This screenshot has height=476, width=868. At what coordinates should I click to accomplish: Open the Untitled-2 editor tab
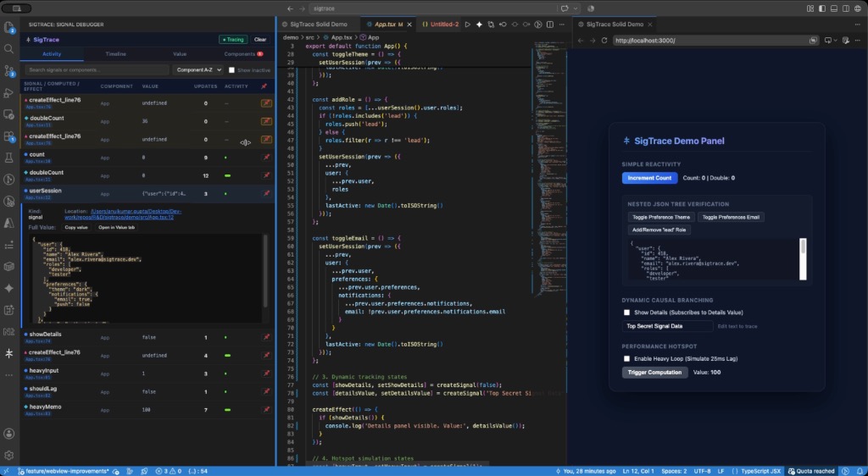[440, 25]
